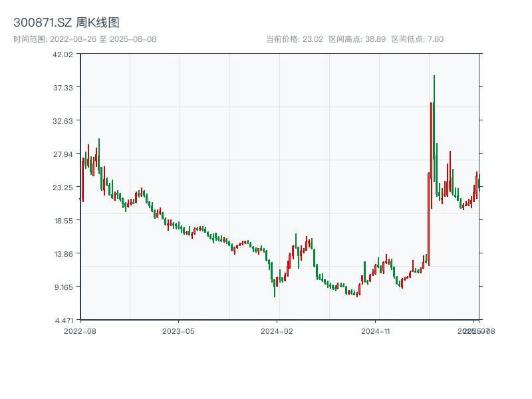The width and height of the screenshot is (532, 399).
Task: Click y-axis label 23.25
Action: coord(63,188)
